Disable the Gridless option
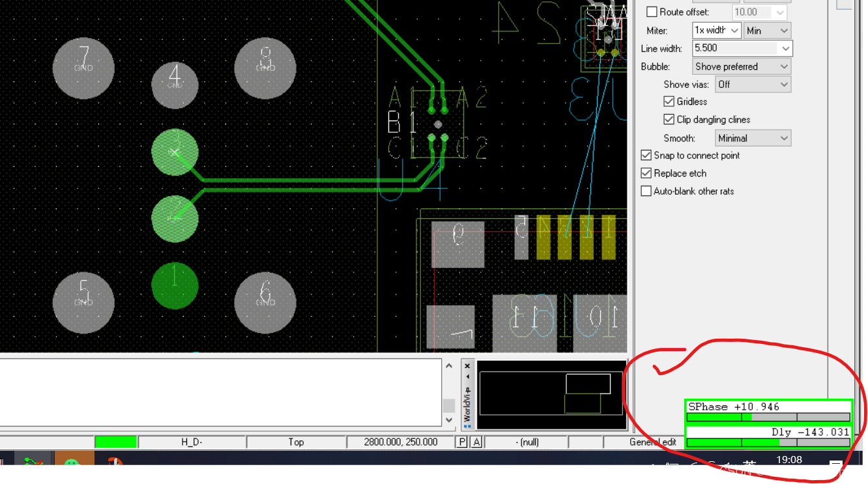This screenshot has width=868, height=484. click(669, 101)
